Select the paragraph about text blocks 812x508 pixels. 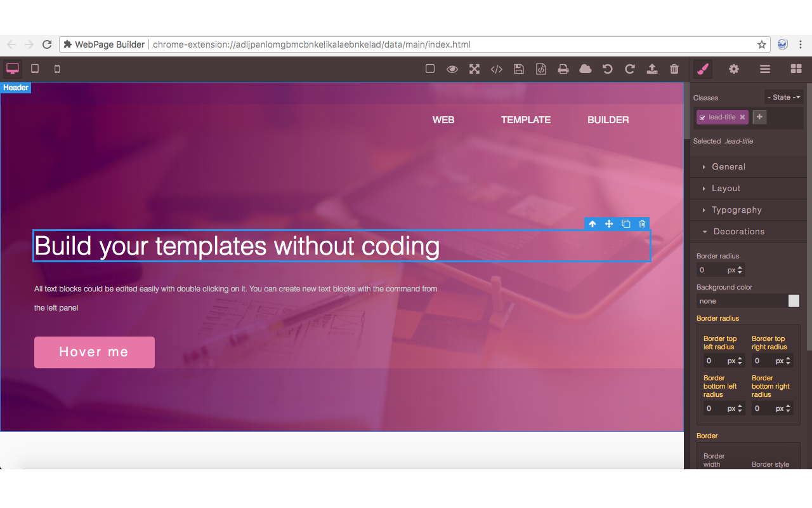235,298
